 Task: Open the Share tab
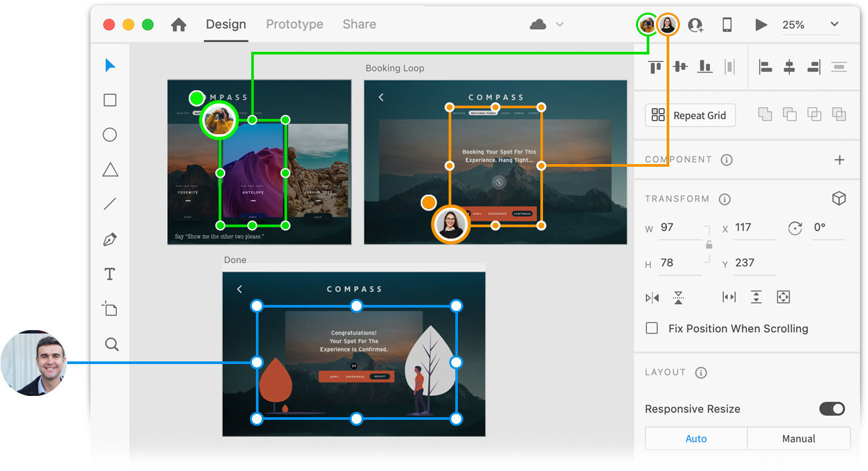(359, 24)
